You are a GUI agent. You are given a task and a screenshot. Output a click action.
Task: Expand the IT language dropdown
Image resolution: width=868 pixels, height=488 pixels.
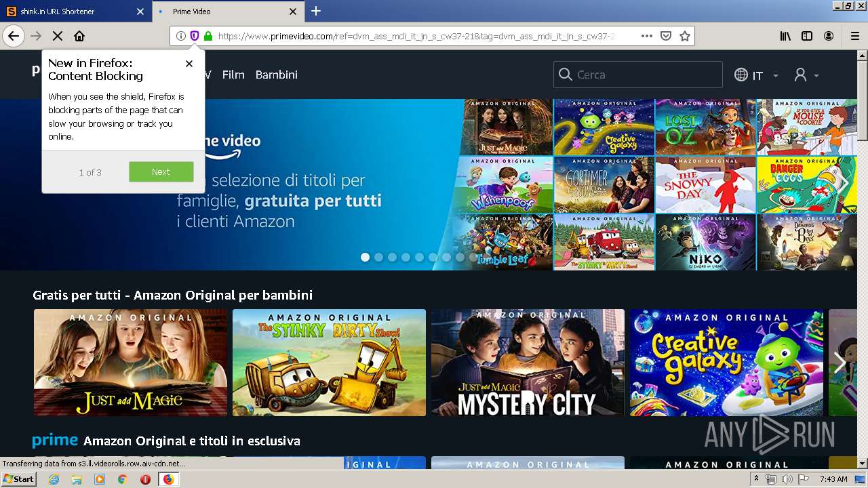tap(756, 75)
